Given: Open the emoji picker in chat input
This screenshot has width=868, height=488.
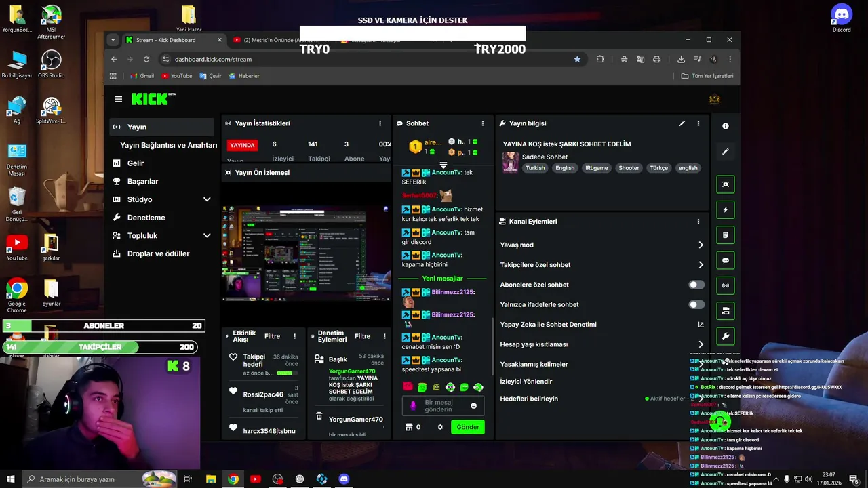Looking at the screenshot, I should [473, 405].
